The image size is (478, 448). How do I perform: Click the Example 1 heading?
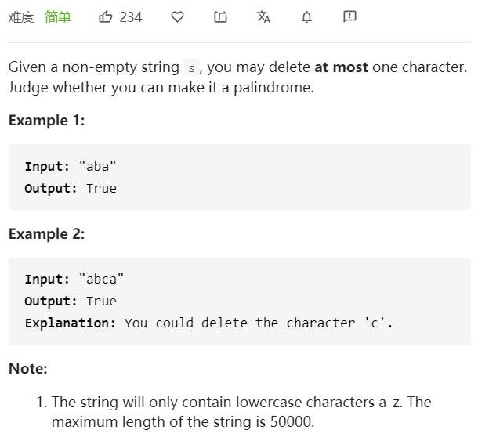tap(46, 121)
